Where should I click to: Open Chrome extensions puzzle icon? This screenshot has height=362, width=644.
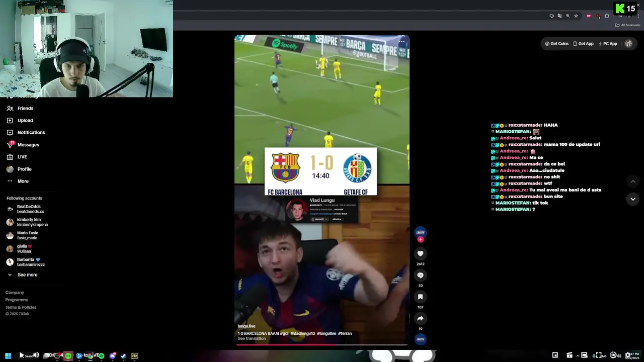(x=607, y=16)
